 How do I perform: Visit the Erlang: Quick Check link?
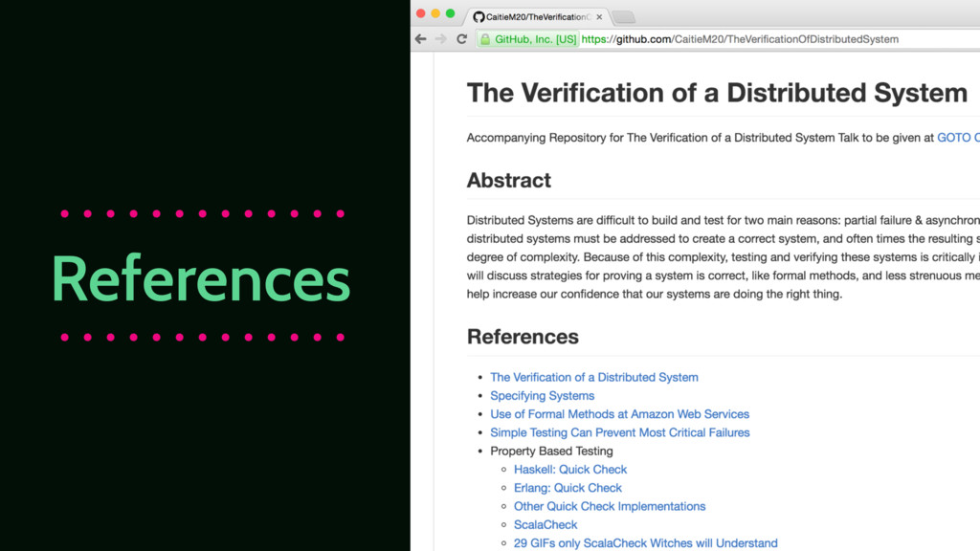tap(568, 488)
